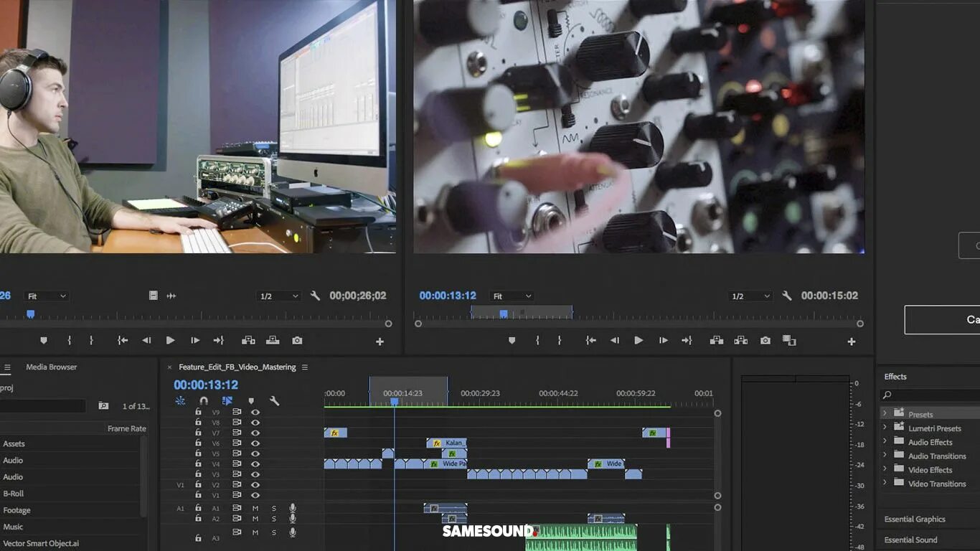Click the Frame Rate column header
This screenshot has height=551, width=980.
click(127, 428)
